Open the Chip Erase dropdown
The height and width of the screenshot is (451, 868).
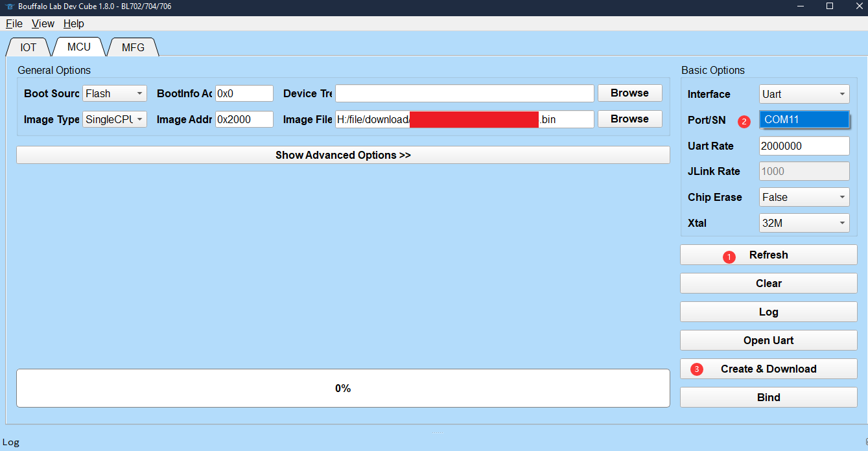pos(804,197)
